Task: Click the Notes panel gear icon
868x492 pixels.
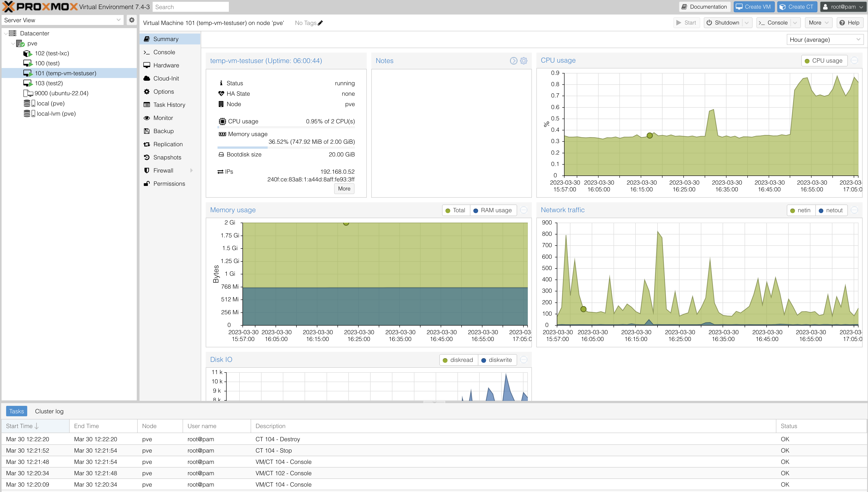Action: tap(523, 61)
